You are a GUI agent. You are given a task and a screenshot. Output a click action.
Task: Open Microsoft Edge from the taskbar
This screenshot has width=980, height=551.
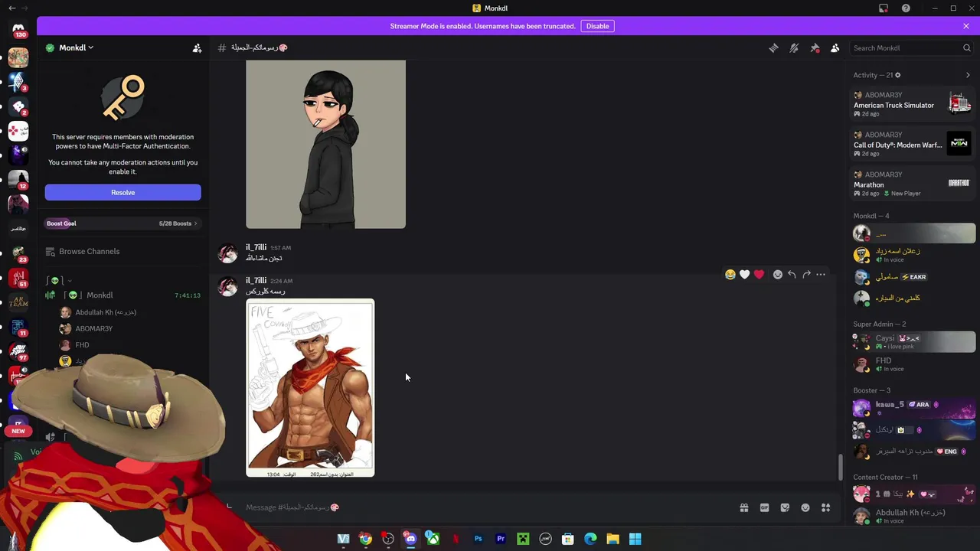590,539
